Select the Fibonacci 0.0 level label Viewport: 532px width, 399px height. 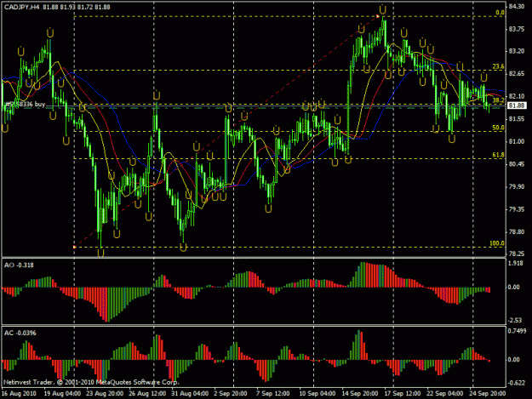click(500, 13)
